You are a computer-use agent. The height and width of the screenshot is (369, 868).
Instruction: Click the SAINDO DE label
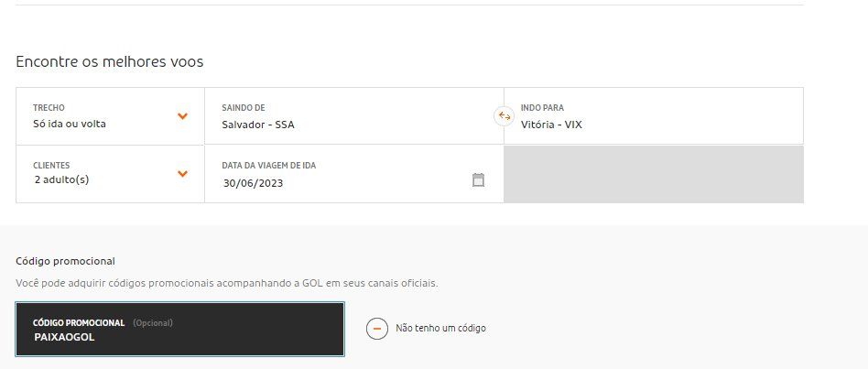click(x=243, y=108)
